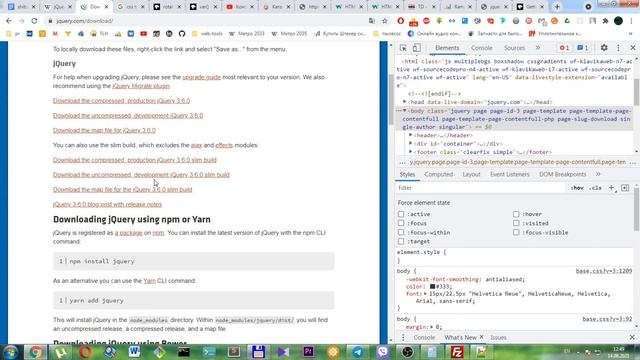Collapse the body element node

pyautogui.click(x=405, y=111)
